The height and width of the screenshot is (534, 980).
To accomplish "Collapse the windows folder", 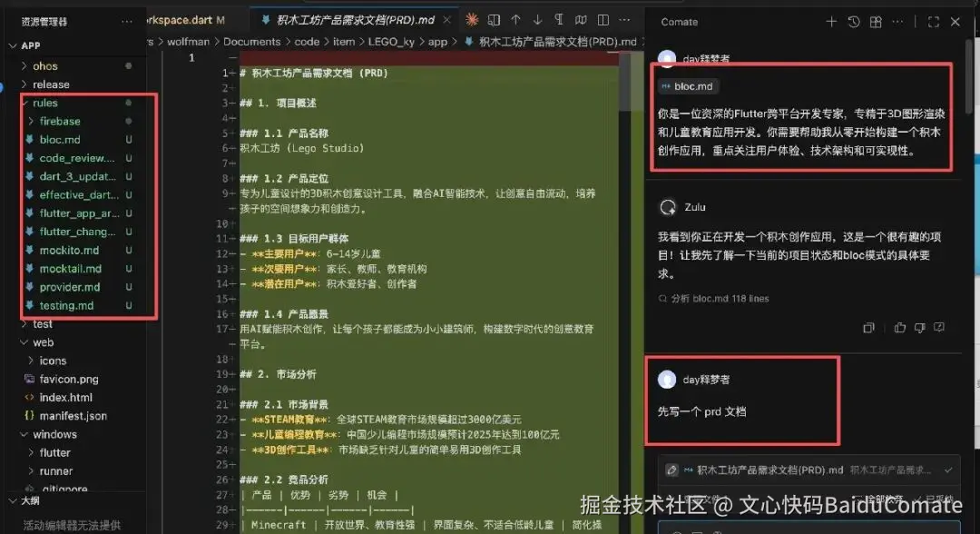I will [24, 434].
